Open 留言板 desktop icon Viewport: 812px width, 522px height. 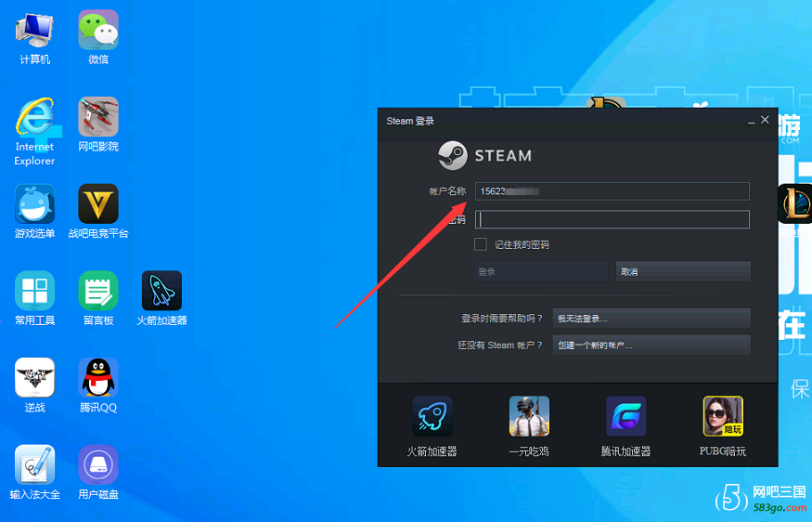coord(98,291)
